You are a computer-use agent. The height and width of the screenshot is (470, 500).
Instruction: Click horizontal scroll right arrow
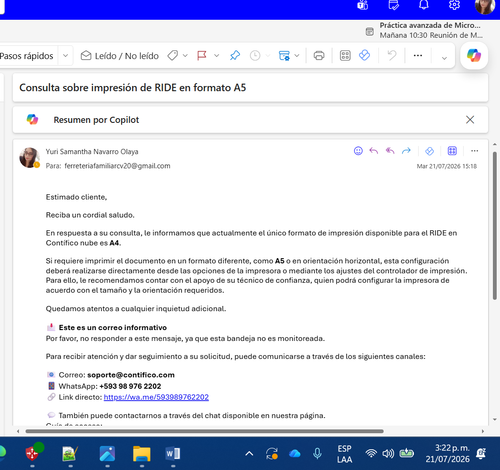point(482,431)
